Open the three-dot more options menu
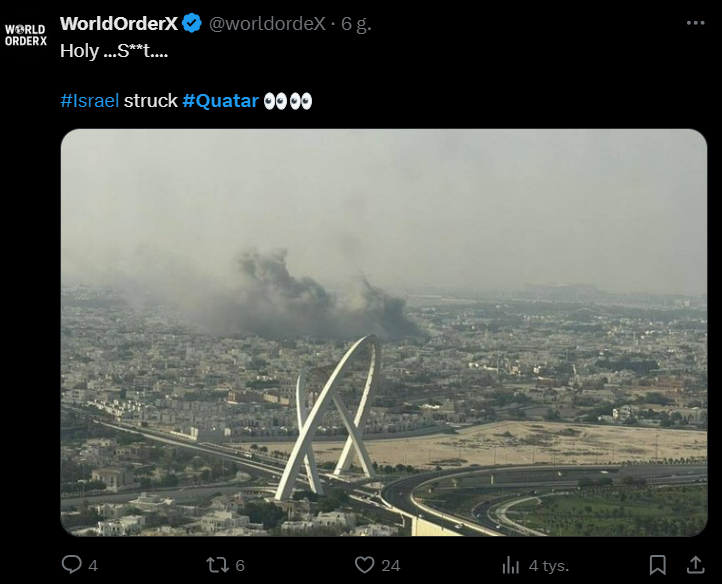 click(695, 23)
